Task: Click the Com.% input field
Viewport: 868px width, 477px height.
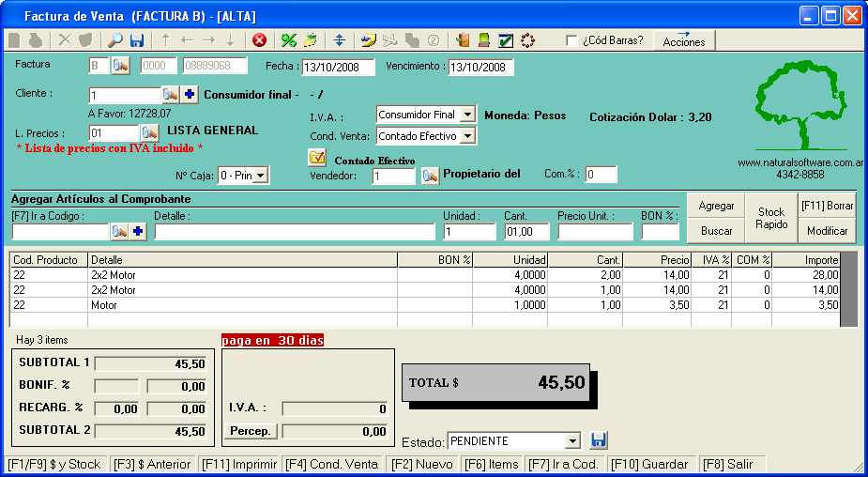Action: coord(601,175)
